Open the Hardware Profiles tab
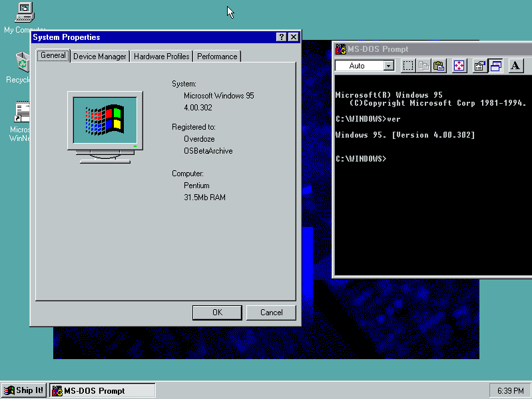532x399 pixels. click(162, 57)
